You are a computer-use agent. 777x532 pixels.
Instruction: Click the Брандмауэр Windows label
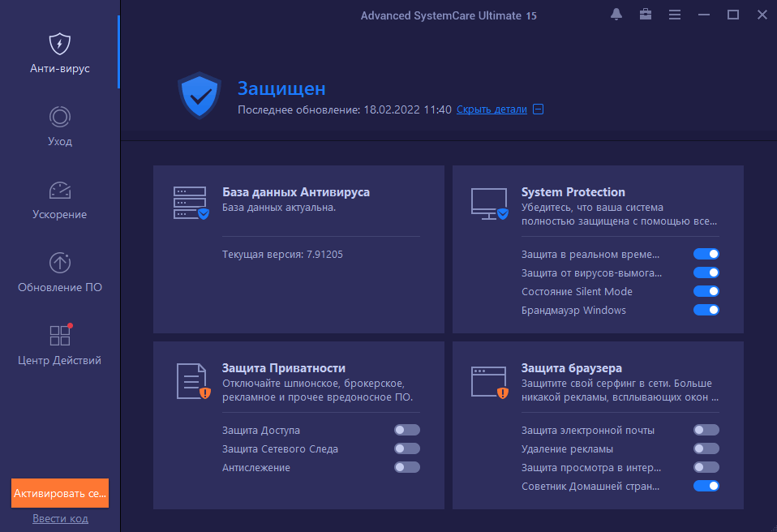pyautogui.click(x=573, y=311)
